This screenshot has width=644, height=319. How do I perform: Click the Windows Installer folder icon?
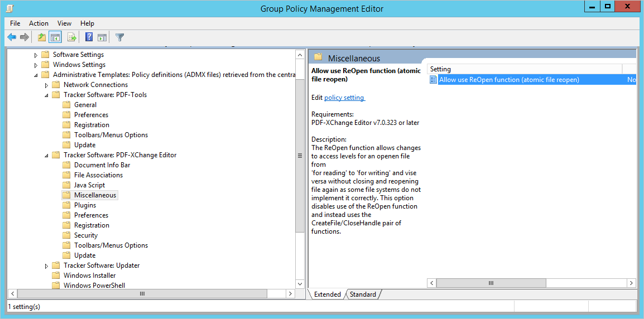pyautogui.click(x=56, y=275)
